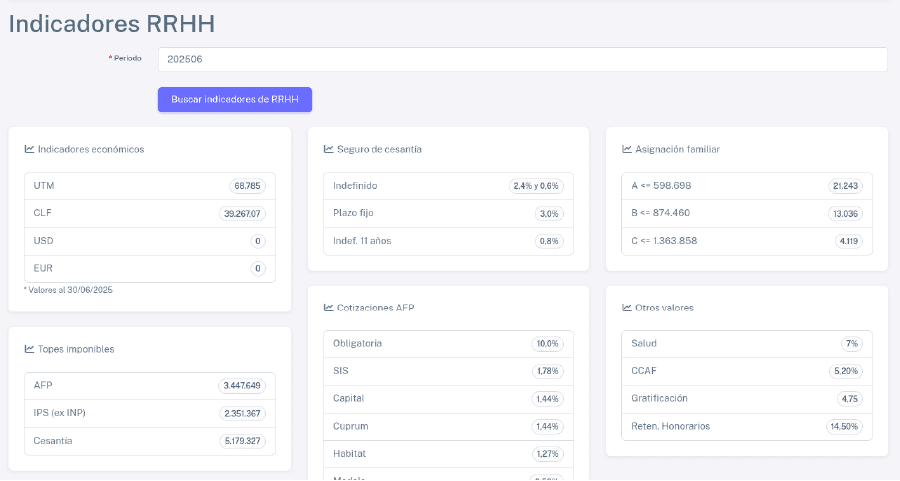
Task: Click the Cuprum AFP row
Action: point(448,426)
